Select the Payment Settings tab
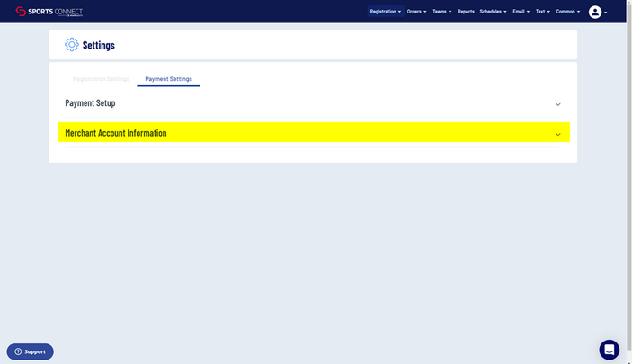Screen dimensions: 632x364 [x=168, y=79]
